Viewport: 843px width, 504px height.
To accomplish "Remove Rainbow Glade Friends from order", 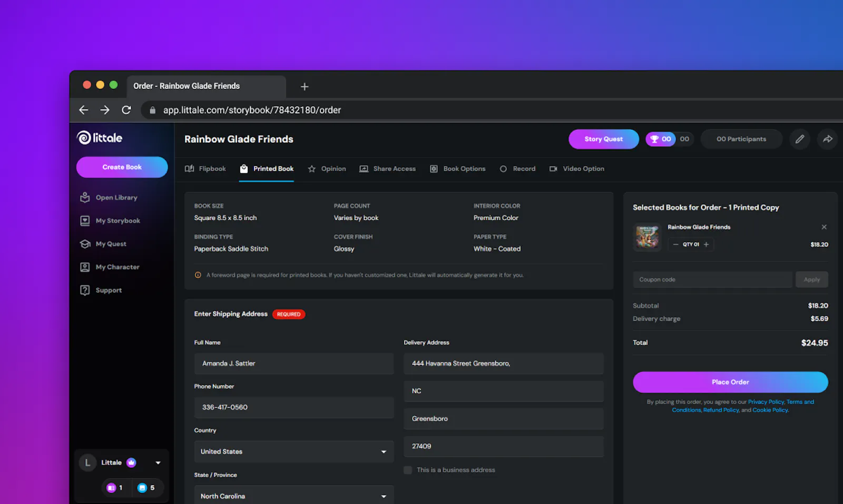I will 824,227.
